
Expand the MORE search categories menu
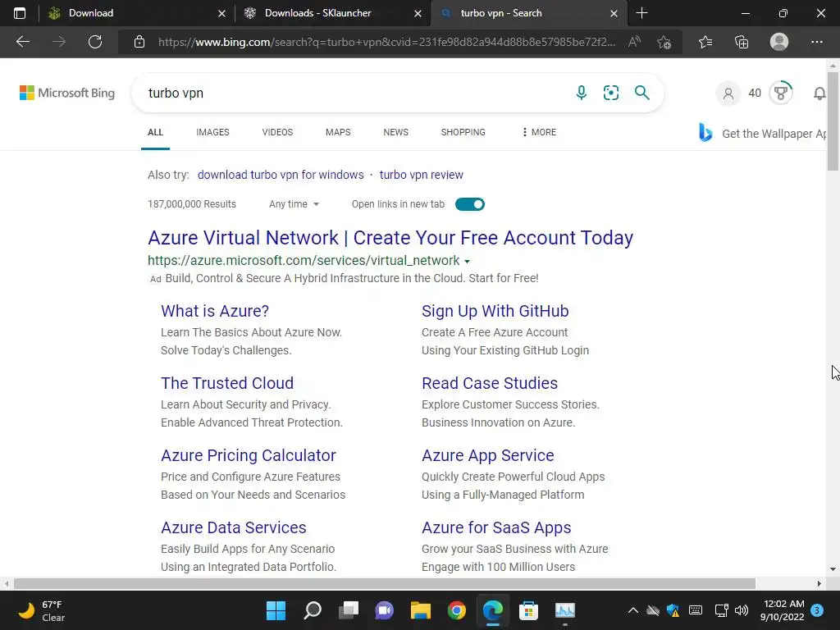coord(539,132)
